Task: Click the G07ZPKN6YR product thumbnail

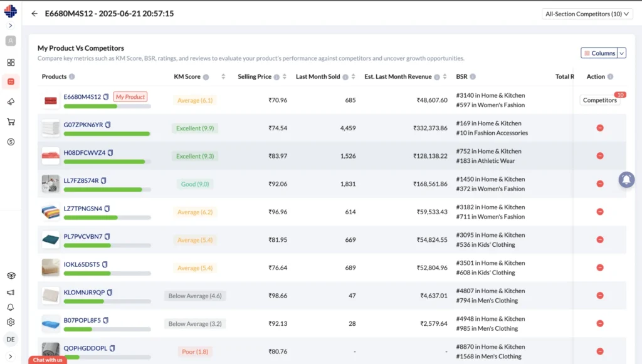Action: pyautogui.click(x=50, y=128)
